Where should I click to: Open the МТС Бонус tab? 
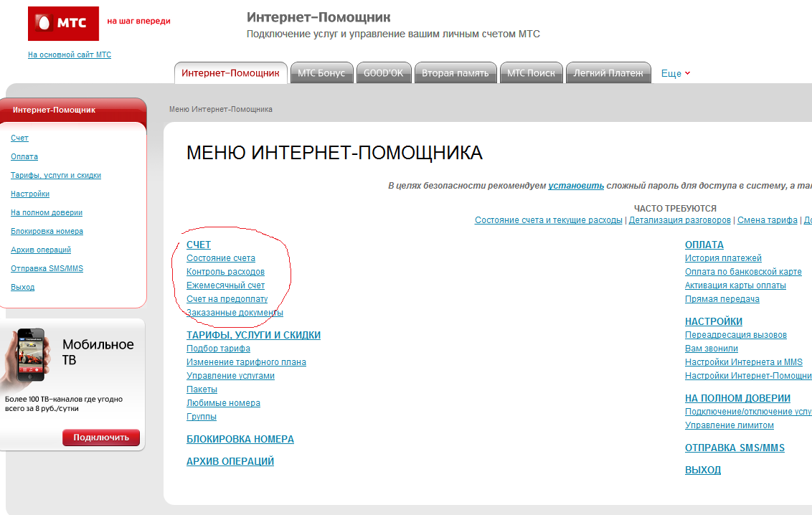pos(321,73)
